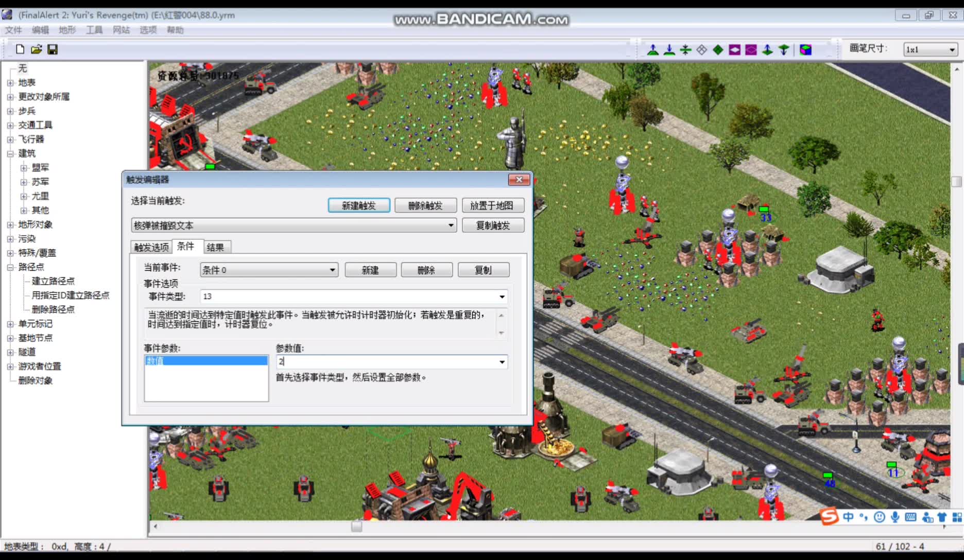This screenshot has width=964, height=560.
Task: Open the 事件类型 13 dropdown
Action: tap(502, 296)
